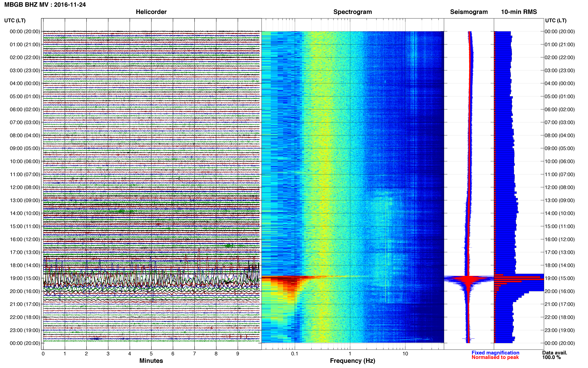Click the 10:00 (06:00) label on left axis

(x=25, y=161)
